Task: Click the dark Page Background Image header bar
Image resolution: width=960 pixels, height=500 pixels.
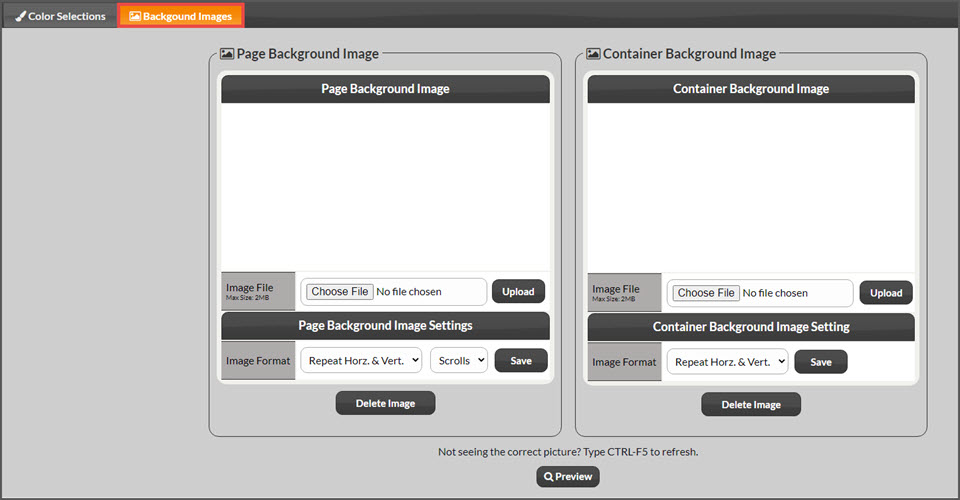Action: coord(386,89)
